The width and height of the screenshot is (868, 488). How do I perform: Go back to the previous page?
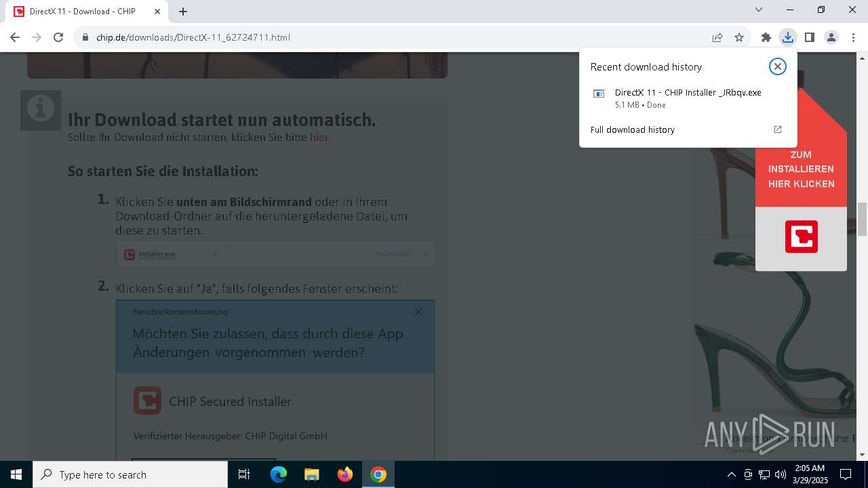pyautogui.click(x=15, y=37)
